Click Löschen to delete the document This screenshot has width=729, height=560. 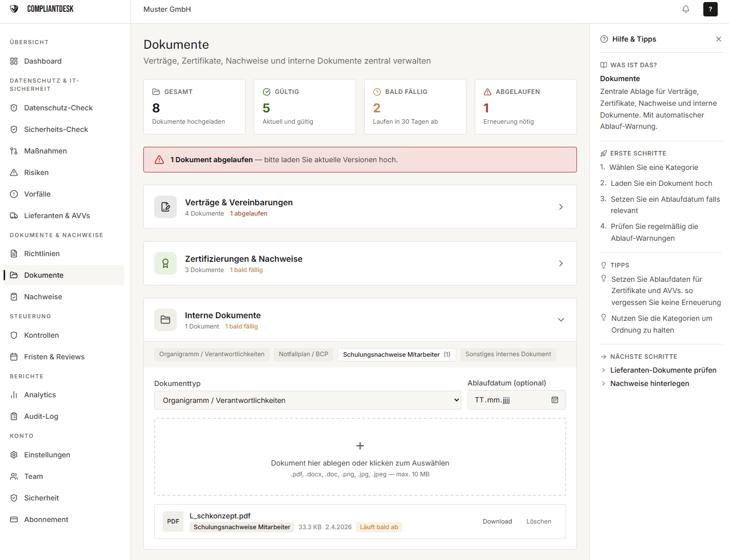538,522
